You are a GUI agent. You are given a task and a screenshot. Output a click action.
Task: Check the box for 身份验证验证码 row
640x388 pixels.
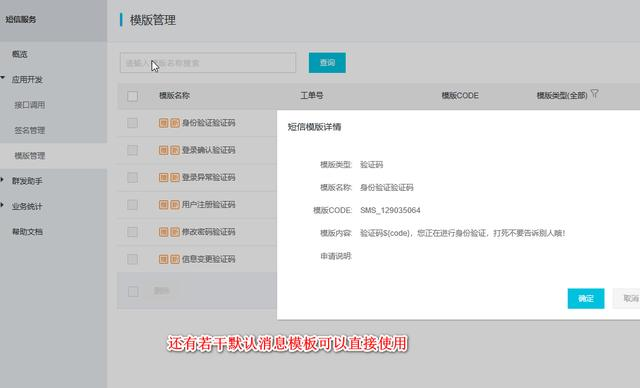pyautogui.click(x=132, y=123)
